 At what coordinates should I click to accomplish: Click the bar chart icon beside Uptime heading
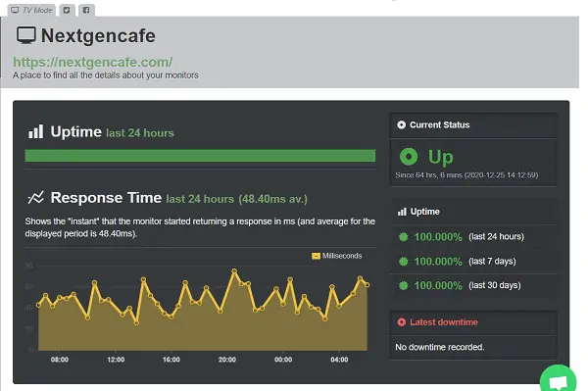36,132
